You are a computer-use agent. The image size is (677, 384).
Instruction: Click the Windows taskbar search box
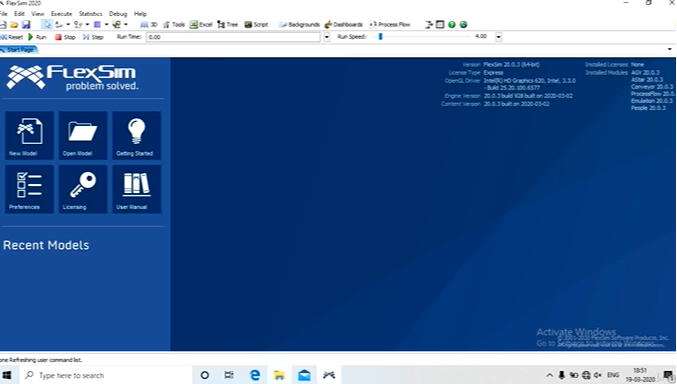pyautogui.click(x=105, y=375)
